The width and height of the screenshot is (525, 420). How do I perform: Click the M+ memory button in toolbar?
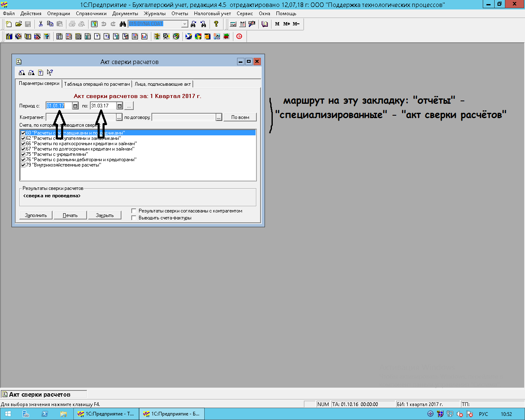286,24
